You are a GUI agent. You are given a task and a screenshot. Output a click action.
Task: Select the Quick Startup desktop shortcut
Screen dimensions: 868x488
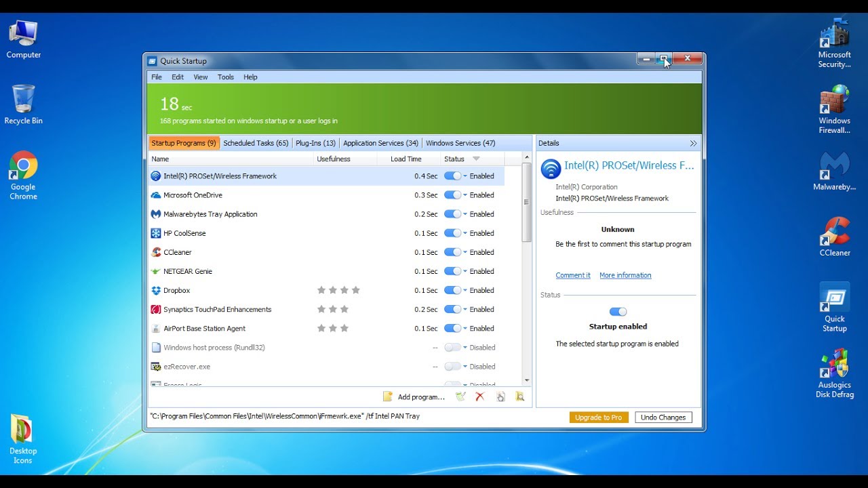tap(835, 308)
